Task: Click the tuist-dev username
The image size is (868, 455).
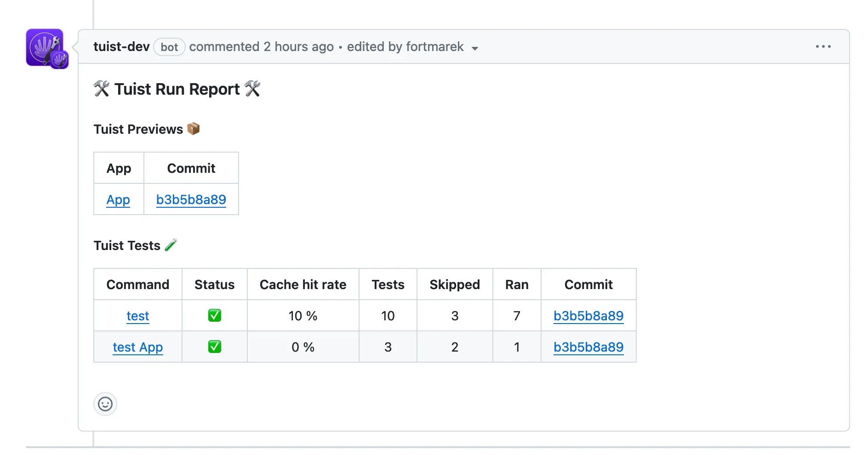Action: [x=121, y=46]
